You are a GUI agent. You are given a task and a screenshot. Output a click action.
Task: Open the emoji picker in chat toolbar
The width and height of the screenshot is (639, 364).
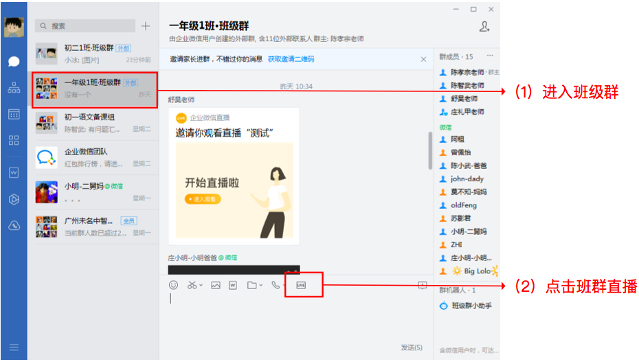click(173, 285)
